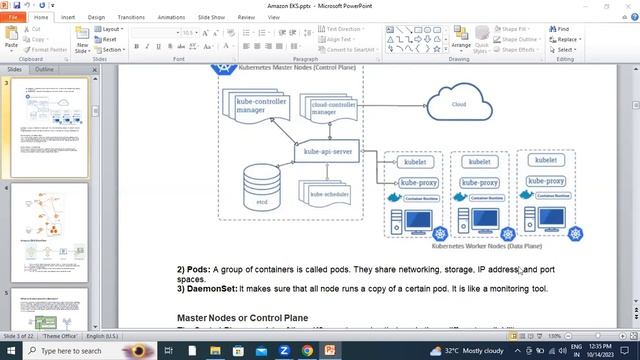Click the Star shape in shapes gallery
This screenshot has height=360, width=640.
tap(436, 49)
